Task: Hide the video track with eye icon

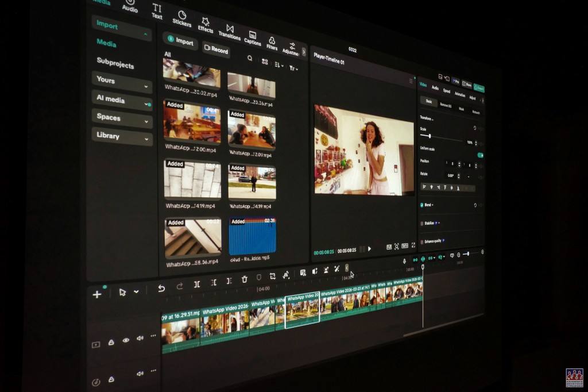Action: (x=126, y=340)
